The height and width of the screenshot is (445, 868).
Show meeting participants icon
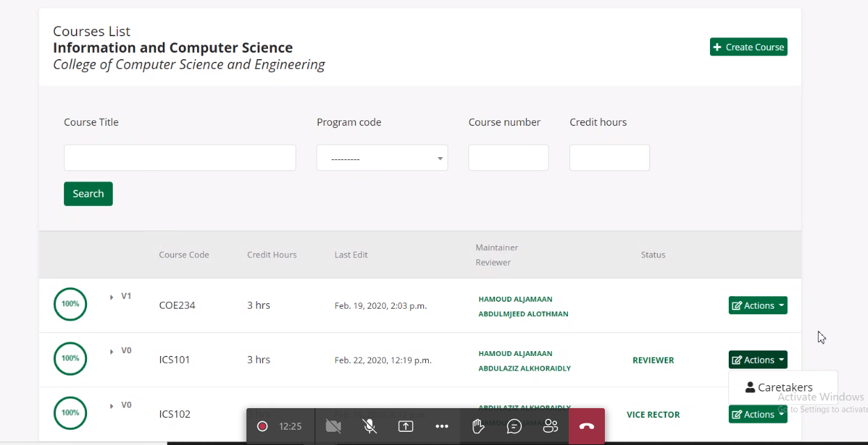(551, 426)
